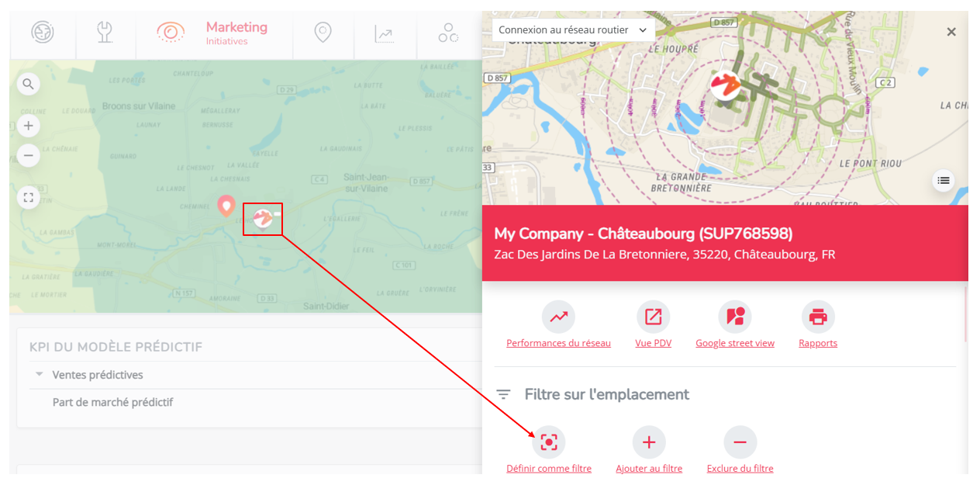
Task: Click Ajouter au filtre plus button
Action: point(649,442)
